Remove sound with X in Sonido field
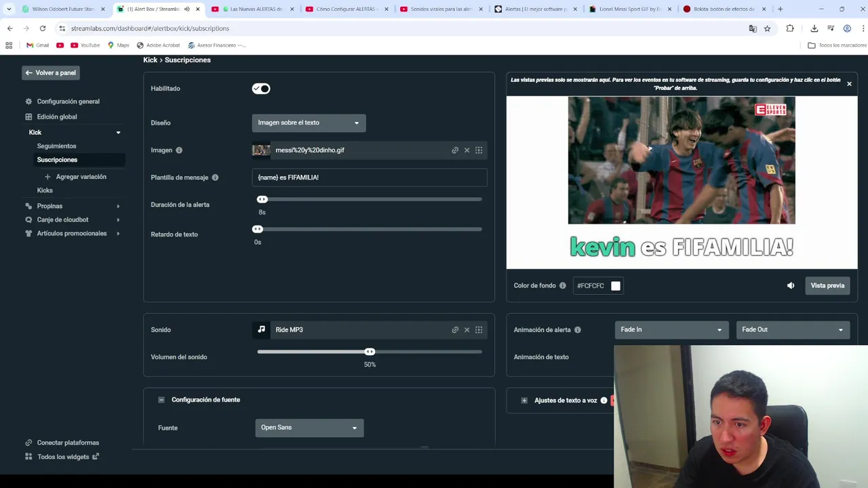Screen dimensions: 868x488 (x=467, y=330)
